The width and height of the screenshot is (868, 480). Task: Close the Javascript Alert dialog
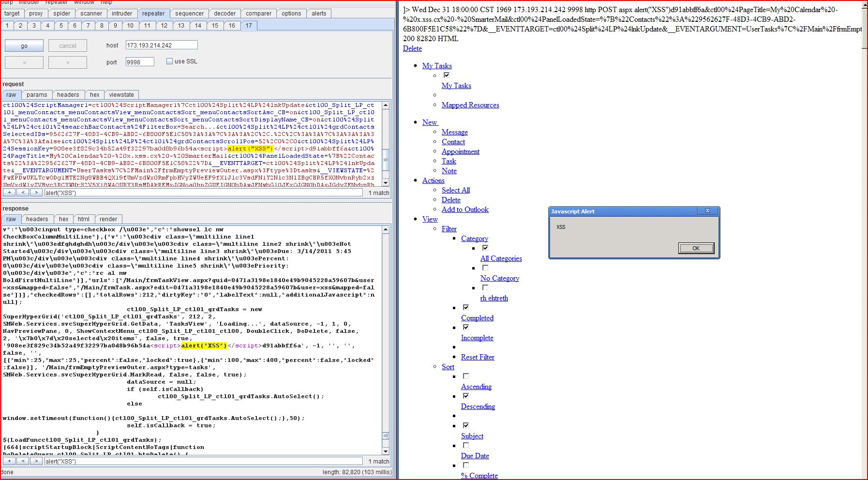(707, 211)
